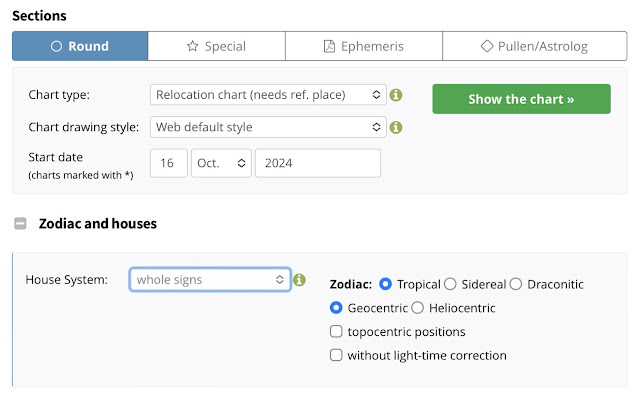Enable without light-time correction
640x400 pixels.
pyautogui.click(x=337, y=355)
